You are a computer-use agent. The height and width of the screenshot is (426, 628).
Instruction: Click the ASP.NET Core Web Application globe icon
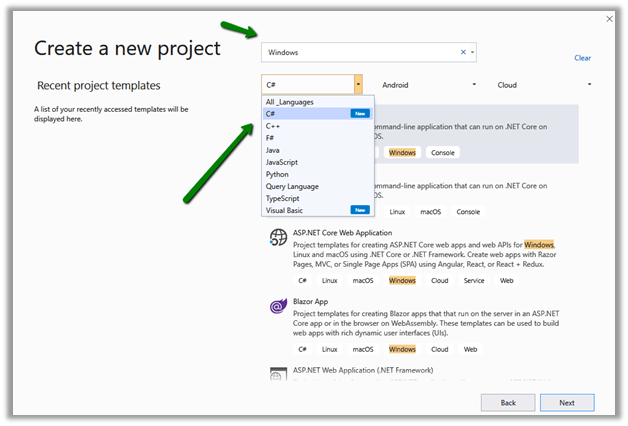coord(278,237)
